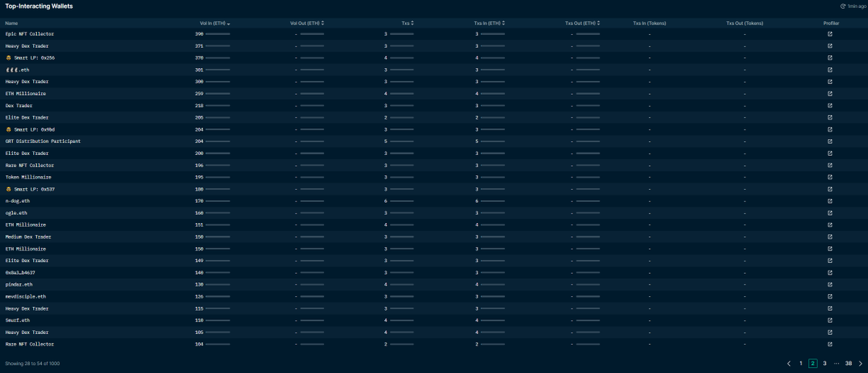Open profiler for 0x8a3_b4637
This screenshot has width=868, height=373.
point(830,273)
